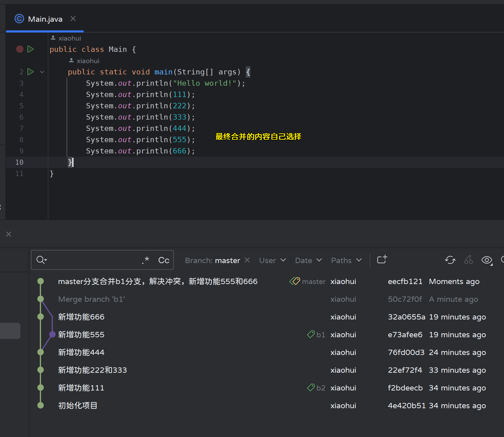Open the Paths filter dropdown
504x437 pixels.
(x=346, y=260)
